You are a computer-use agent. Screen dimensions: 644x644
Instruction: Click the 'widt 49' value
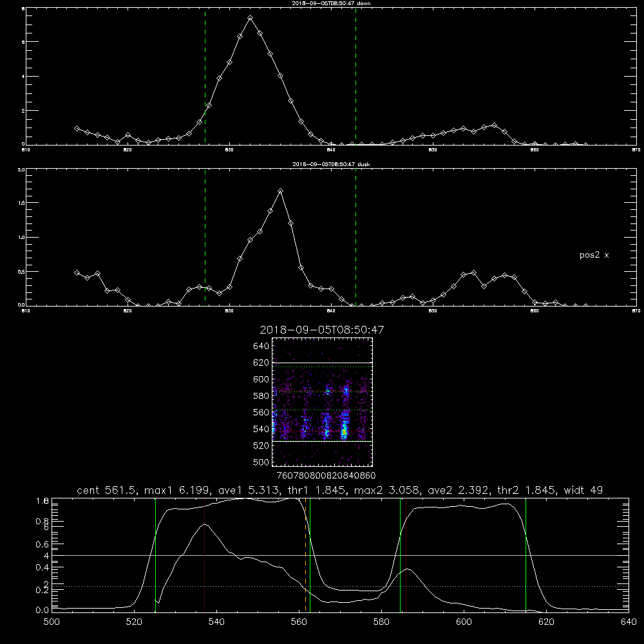pyautogui.click(x=583, y=490)
